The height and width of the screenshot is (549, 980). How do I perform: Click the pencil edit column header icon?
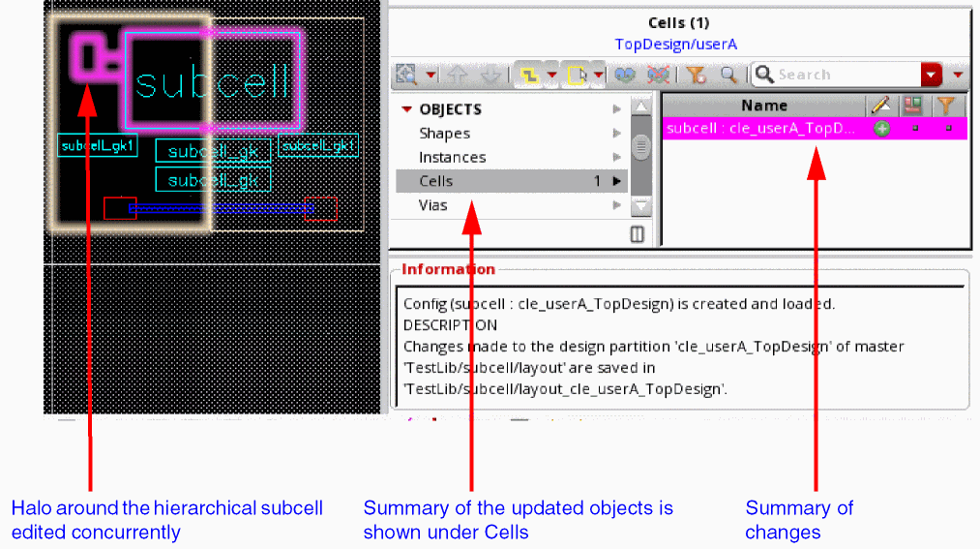[881, 106]
